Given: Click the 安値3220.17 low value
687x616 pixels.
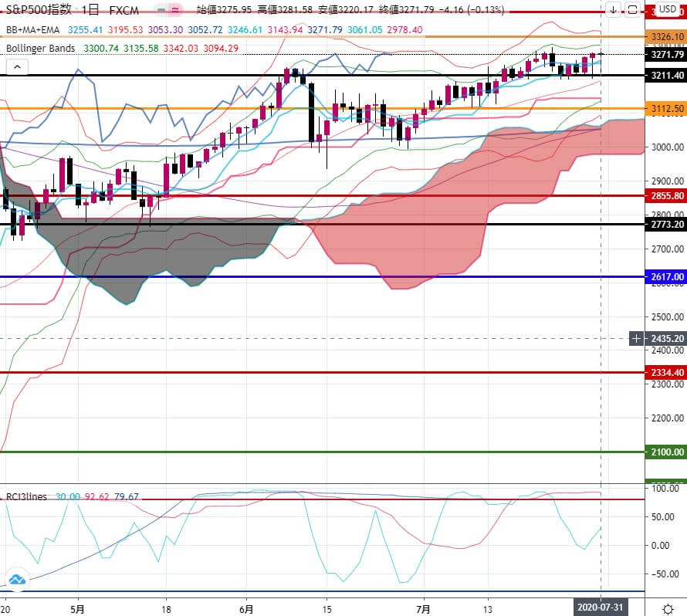Looking at the screenshot, I should [x=346, y=9].
